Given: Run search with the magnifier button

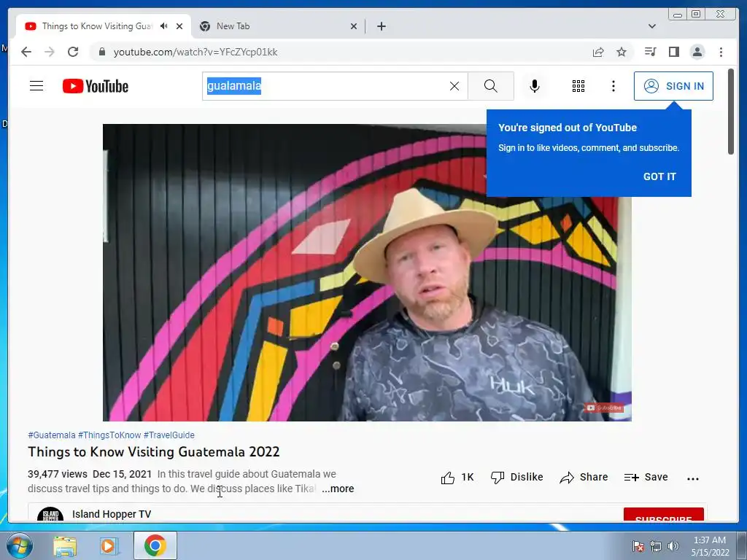Looking at the screenshot, I should coord(491,86).
